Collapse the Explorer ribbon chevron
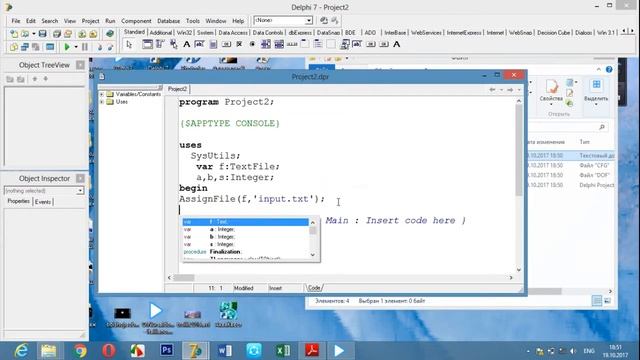Image resolution: width=640 pixels, height=360 pixels. point(599,69)
